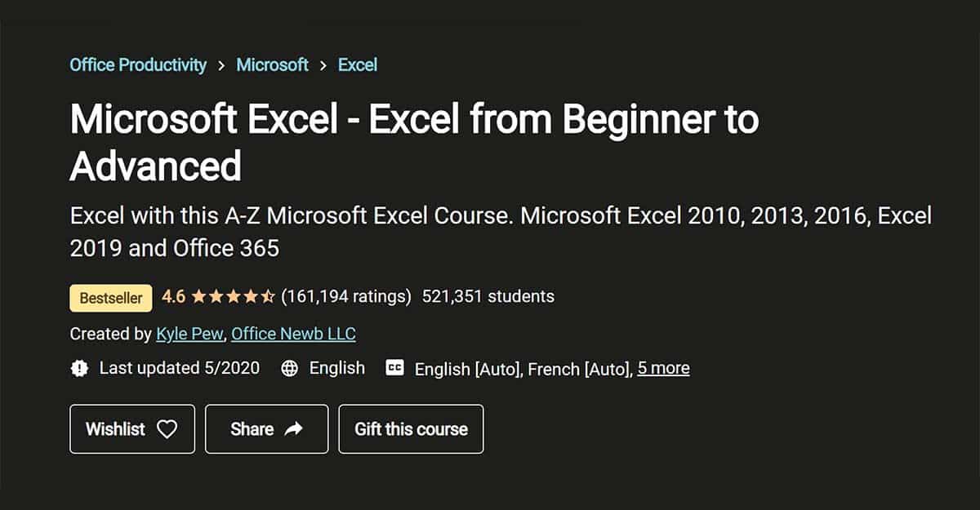The image size is (980, 510).
Task: Click the heart icon on Wishlist
Action: [167, 428]
